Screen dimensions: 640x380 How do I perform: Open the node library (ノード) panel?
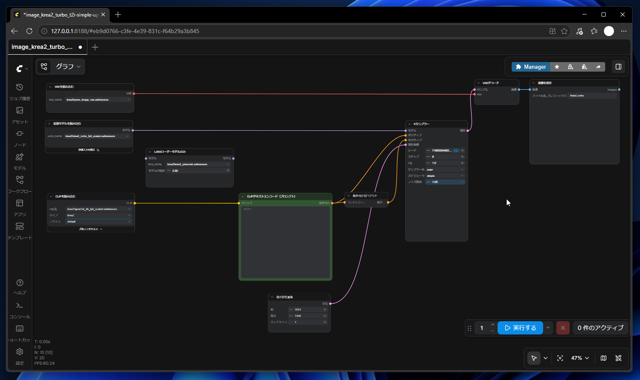tap(20, 138)
